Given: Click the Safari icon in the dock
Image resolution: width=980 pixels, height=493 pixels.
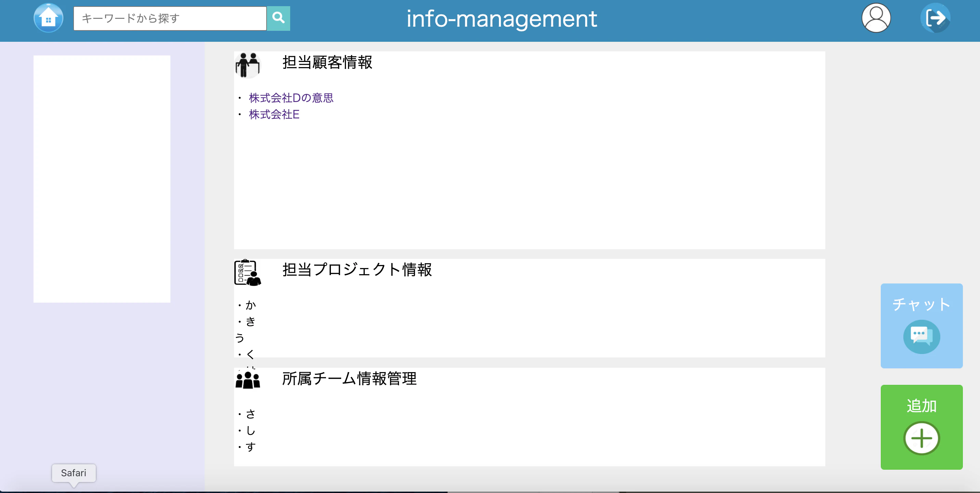Looking at the screenshot, I should 74,473.
